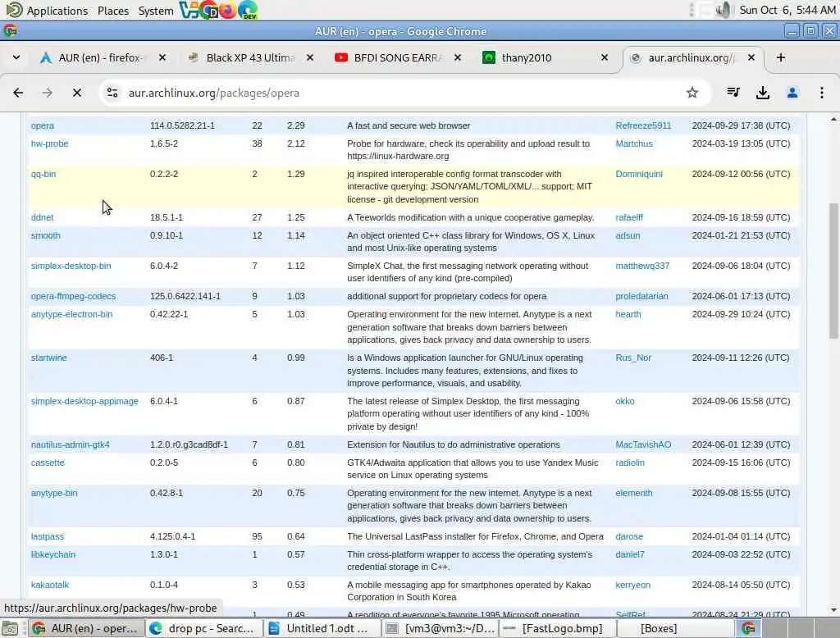This screenshot has height=638, width=840.
Task: Select version text 114.0.5282.21-1
Action: pyautogui.click(x=182, y=125)
